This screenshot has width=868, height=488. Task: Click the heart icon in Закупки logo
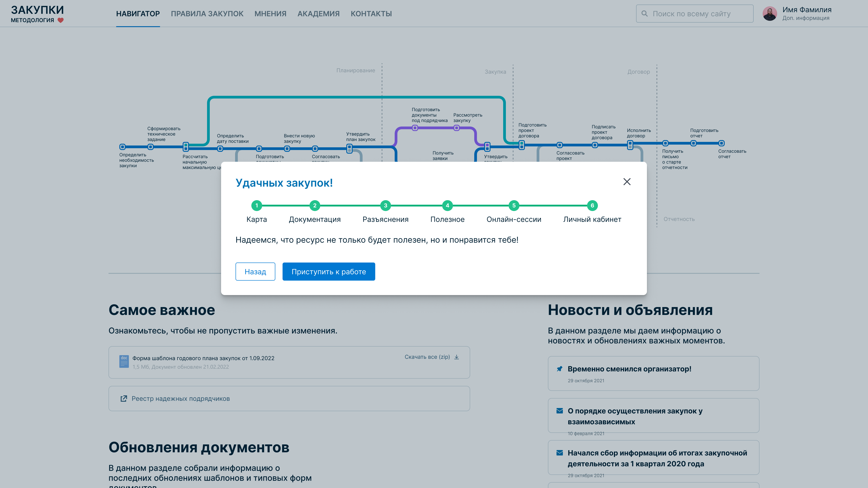(x=61, y=20)
